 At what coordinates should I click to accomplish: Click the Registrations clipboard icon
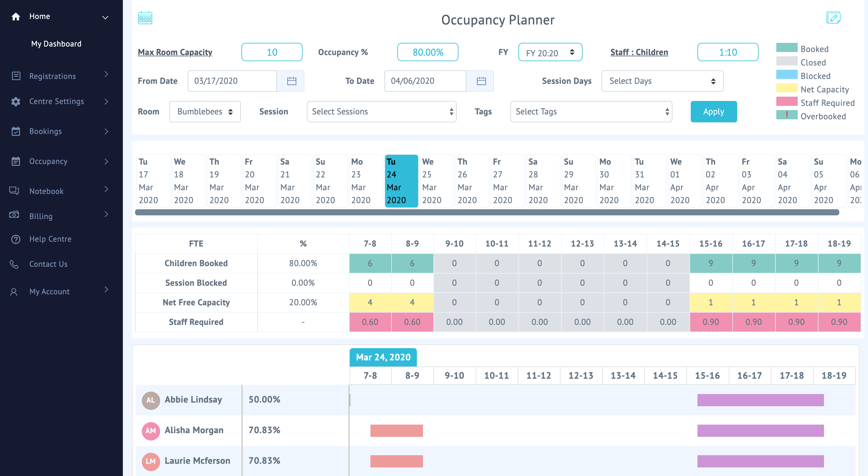[x=16, y=76]
